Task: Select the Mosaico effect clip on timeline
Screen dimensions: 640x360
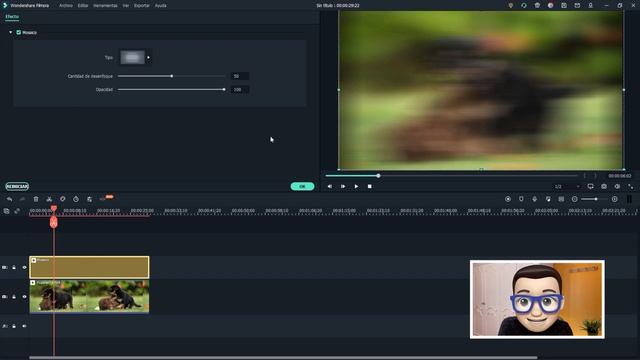Action: (x=89, y=267)
